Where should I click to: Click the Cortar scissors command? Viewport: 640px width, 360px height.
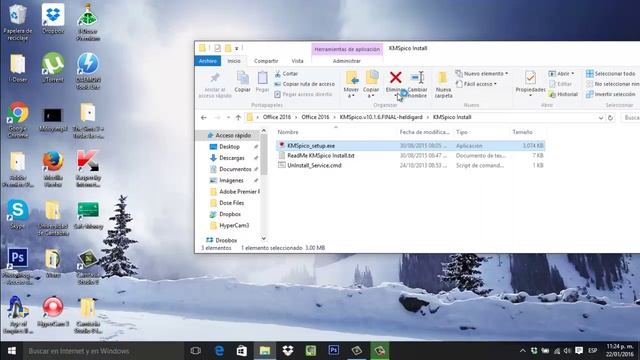pos(286,74)
